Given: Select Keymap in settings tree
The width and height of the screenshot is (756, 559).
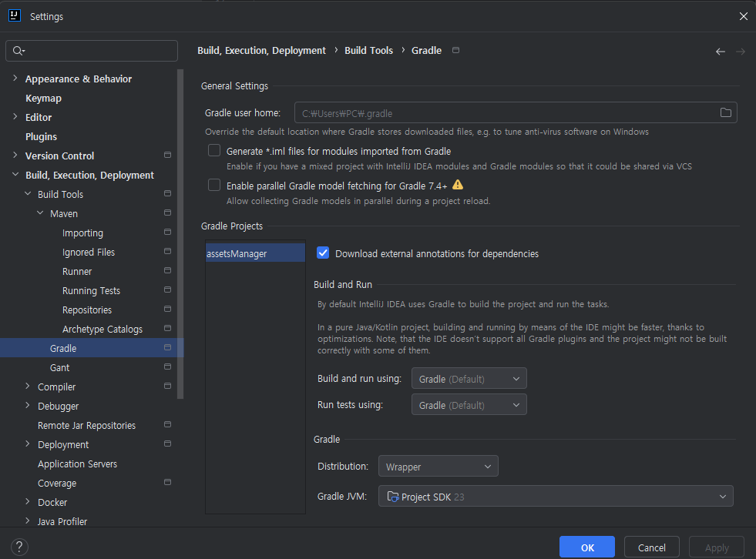Looking at the screenshot, I should pyautogui.click(x=43, y=98).
